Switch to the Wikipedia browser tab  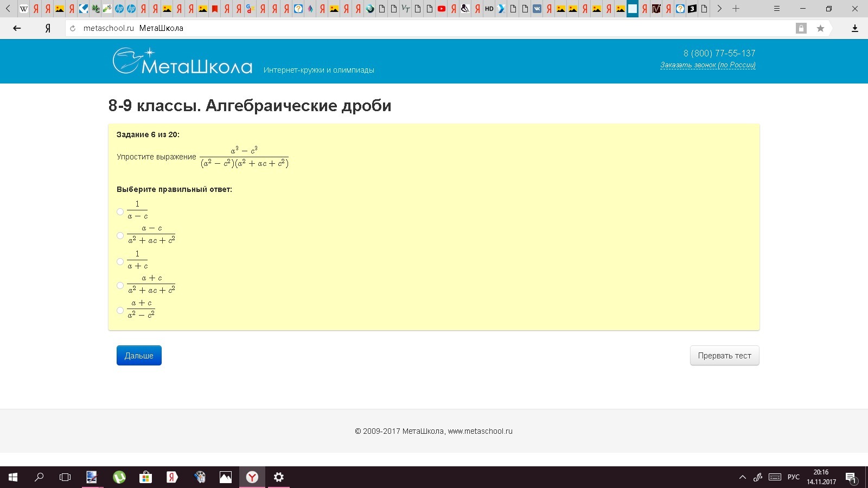coord(24,9)
